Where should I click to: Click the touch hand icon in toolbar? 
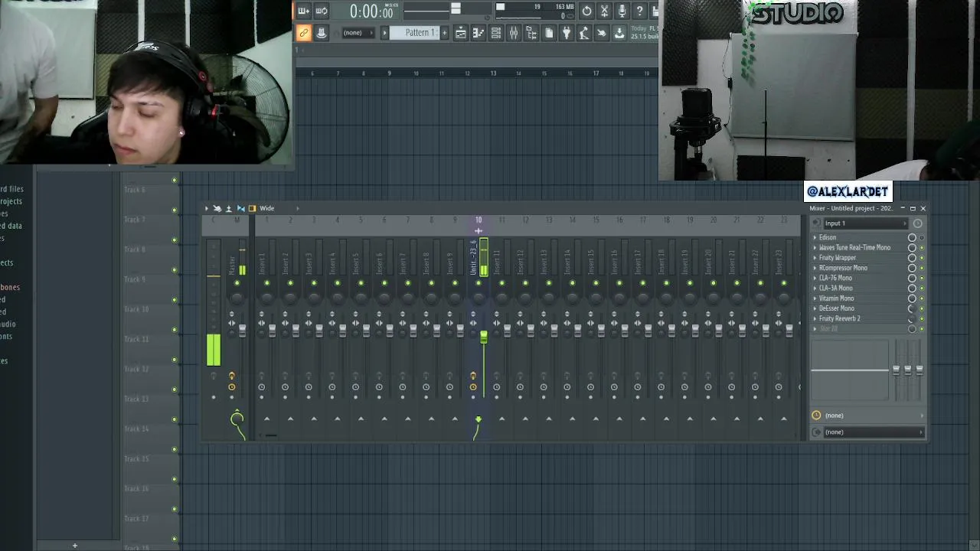click(602, 33)
